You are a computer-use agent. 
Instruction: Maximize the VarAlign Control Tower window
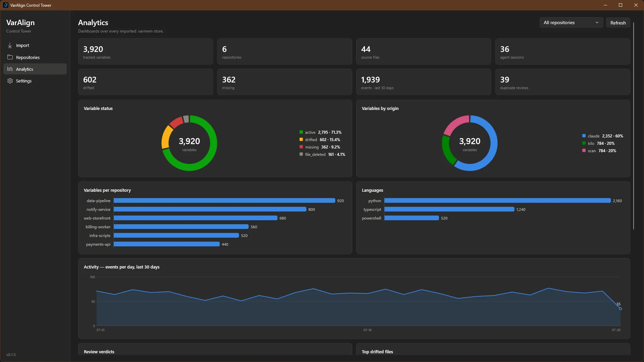621,5
